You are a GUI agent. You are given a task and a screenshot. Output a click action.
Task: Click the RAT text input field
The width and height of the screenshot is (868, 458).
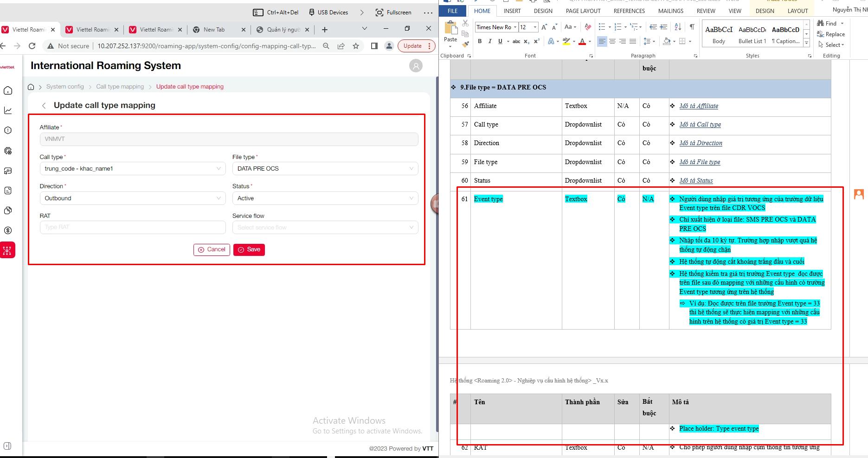click(133, 227)
